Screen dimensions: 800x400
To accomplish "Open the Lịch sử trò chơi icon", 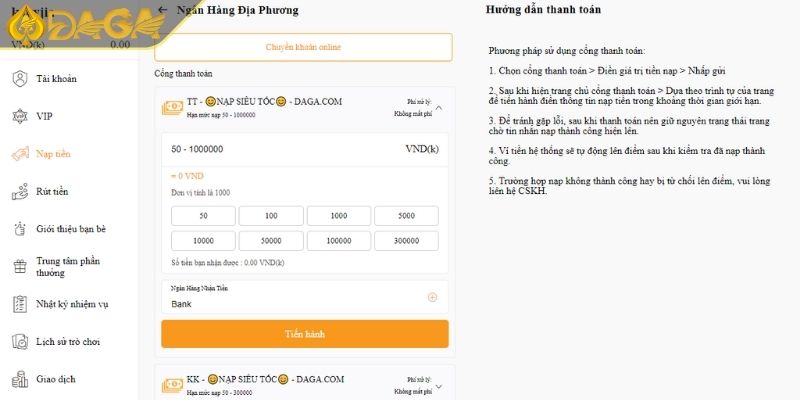I will (19, 341).
